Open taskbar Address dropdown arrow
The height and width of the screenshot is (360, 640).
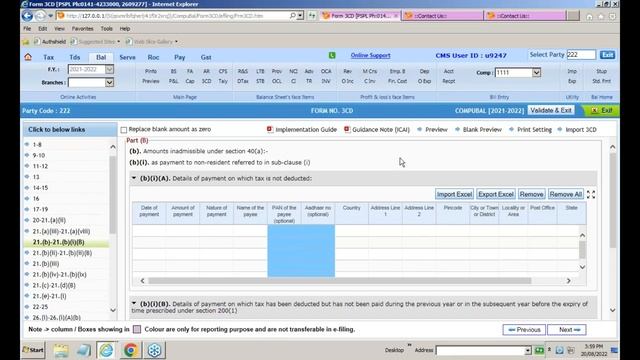tap(527, 351)
